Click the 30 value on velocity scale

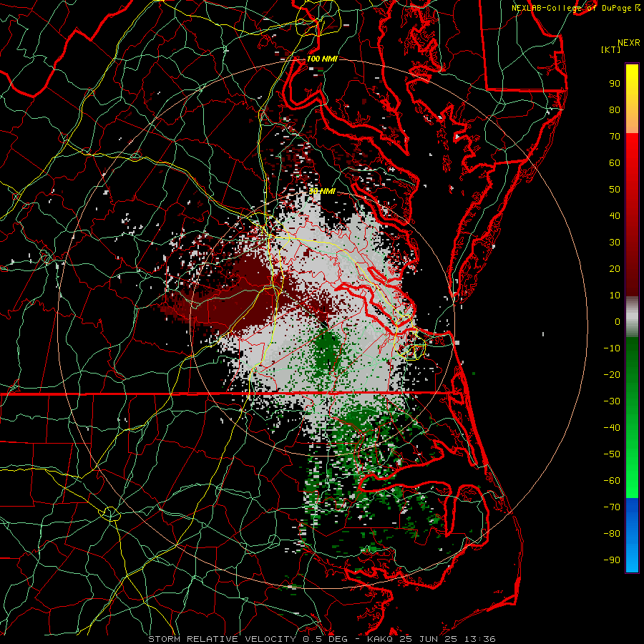pyautogui.click(x=615, y=243)
